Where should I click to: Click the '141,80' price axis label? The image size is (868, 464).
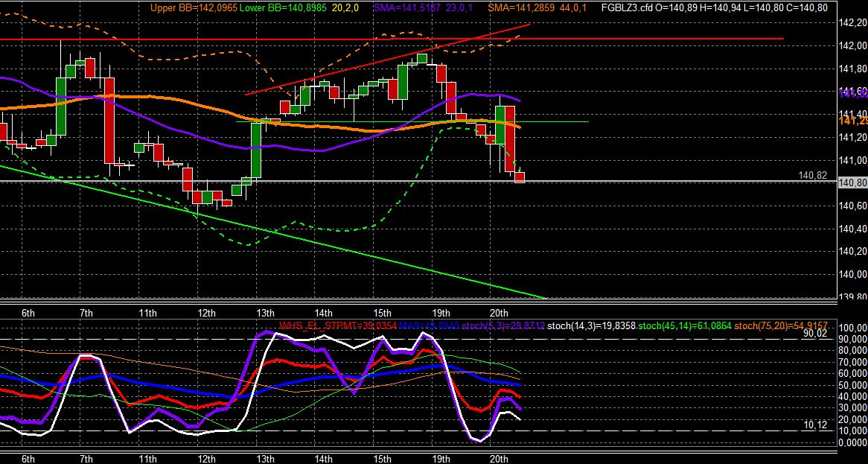point(853,69)
